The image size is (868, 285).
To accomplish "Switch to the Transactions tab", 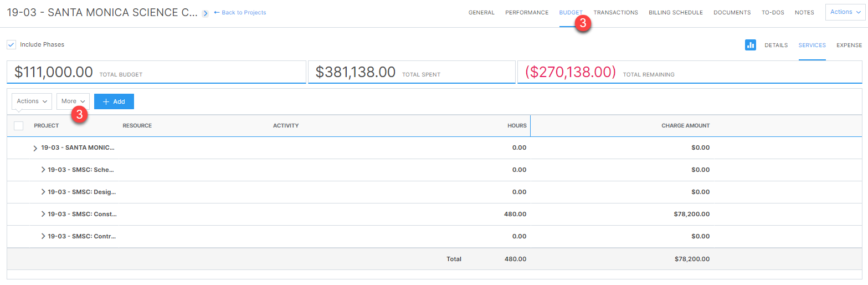I will point(615,13).
